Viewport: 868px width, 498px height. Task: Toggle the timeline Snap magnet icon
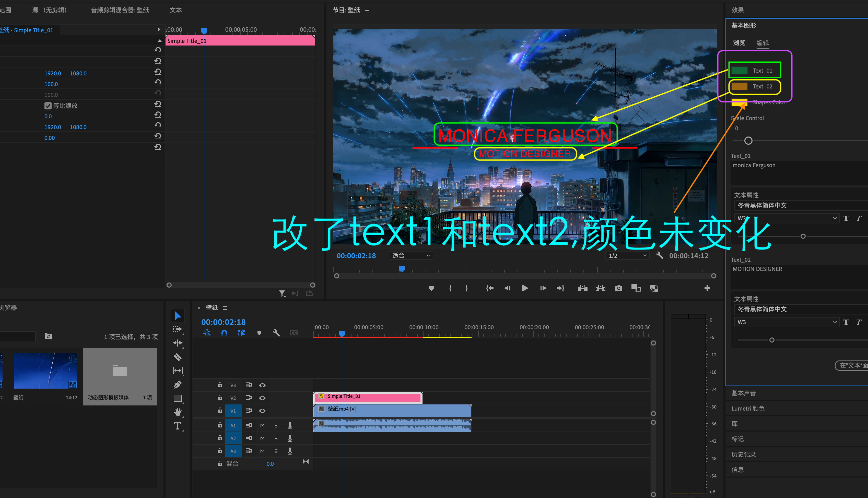click(x=224, y=333)
